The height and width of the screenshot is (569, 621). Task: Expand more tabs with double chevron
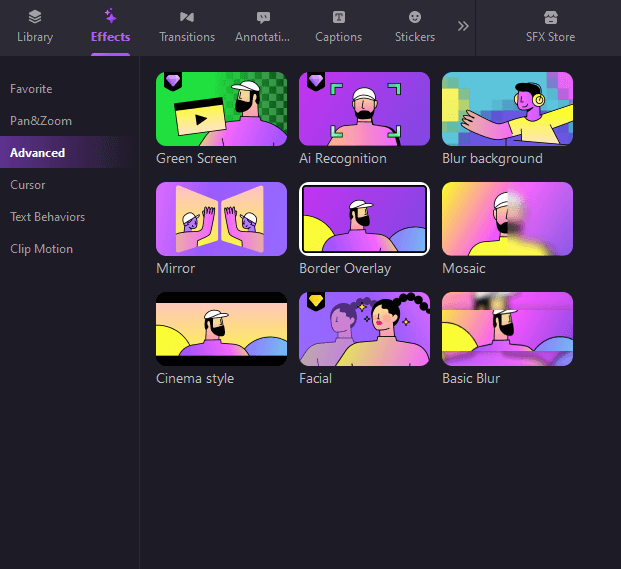click(x=463, y=26)
